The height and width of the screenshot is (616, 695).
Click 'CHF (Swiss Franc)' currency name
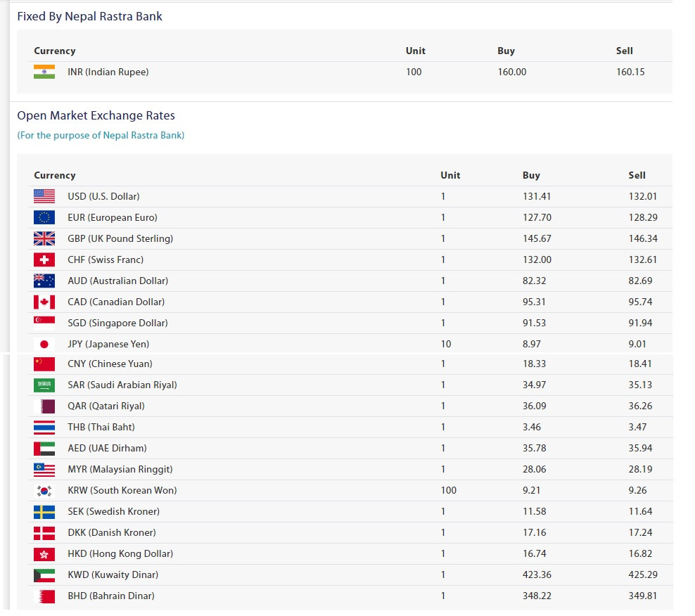point(106,259)
